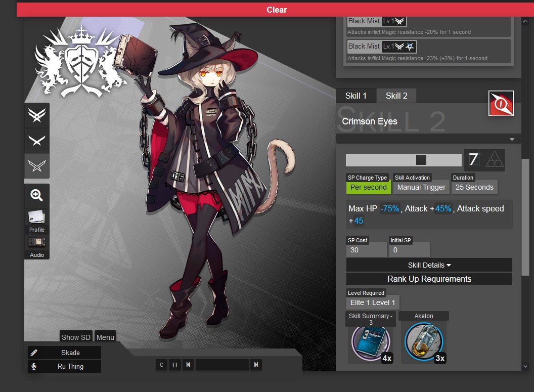Click the Crimson Eyes skill name
534x392 pixels.
370,121
